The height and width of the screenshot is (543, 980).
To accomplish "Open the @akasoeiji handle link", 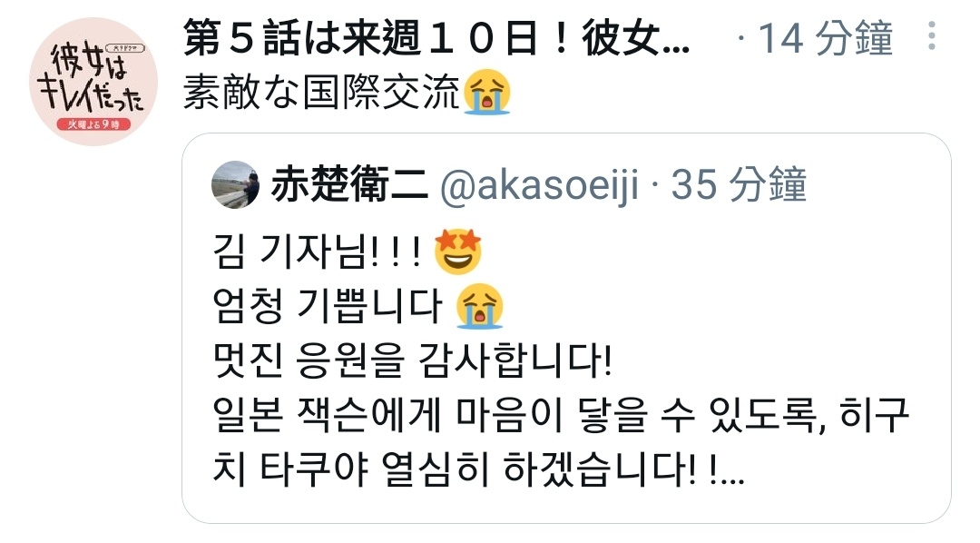I will tap(540, 185).
